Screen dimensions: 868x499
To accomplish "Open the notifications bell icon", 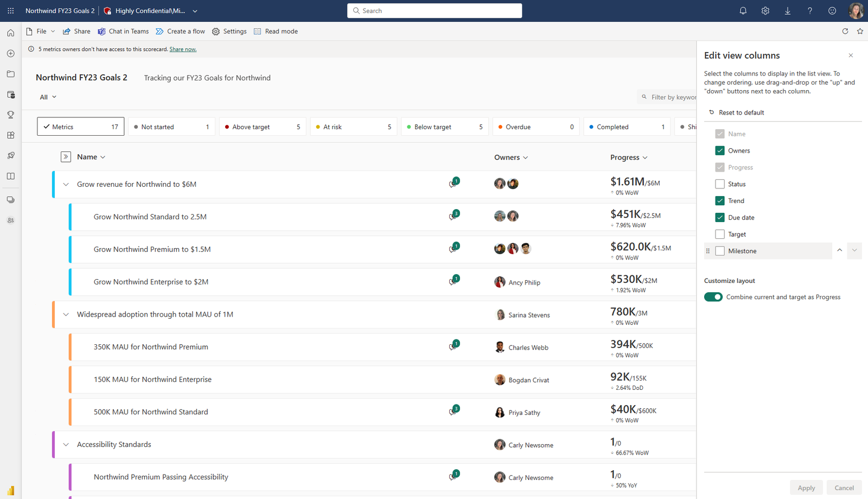I will point(743,11).
